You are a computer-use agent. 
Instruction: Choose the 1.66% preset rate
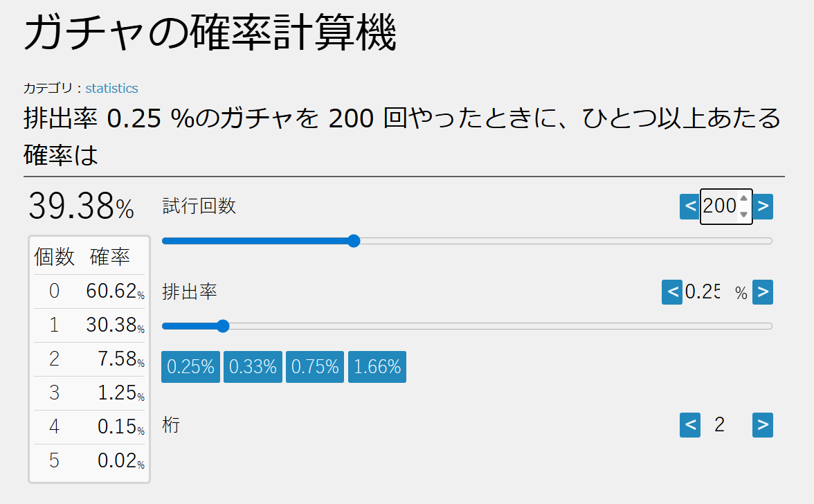pyautogui.click(x=377, y=367)
